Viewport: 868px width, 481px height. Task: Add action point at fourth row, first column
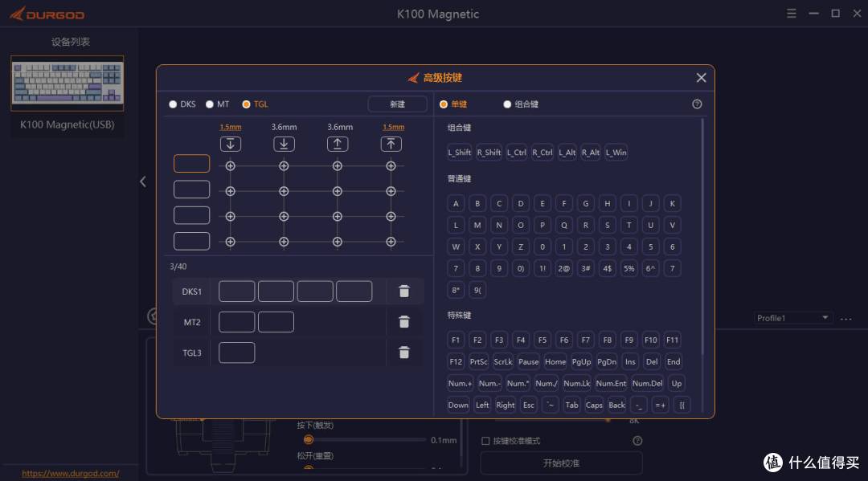point(231,242)
